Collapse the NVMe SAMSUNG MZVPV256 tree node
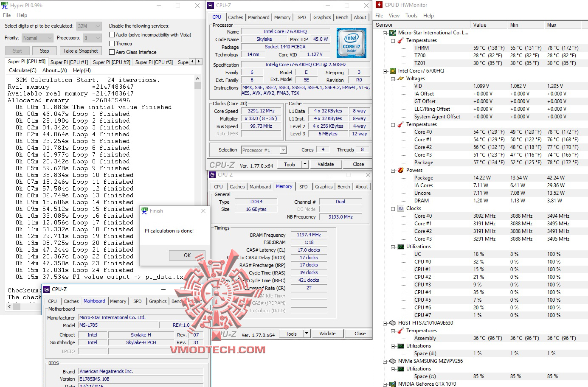 [385, 361]
